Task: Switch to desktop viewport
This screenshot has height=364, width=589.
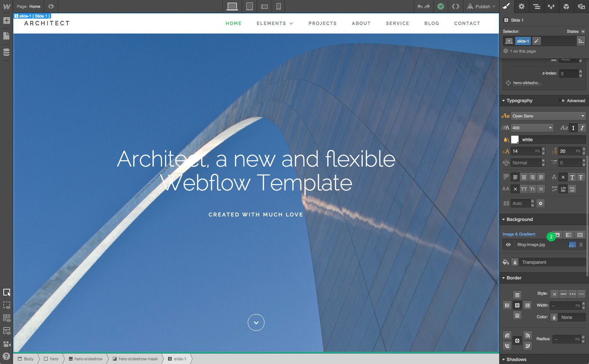Action: pyautogui.click(x=232, y=6)
